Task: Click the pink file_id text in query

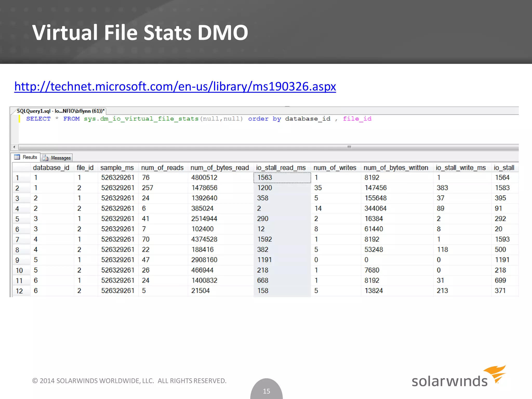Action: click(x=357, y=119)
